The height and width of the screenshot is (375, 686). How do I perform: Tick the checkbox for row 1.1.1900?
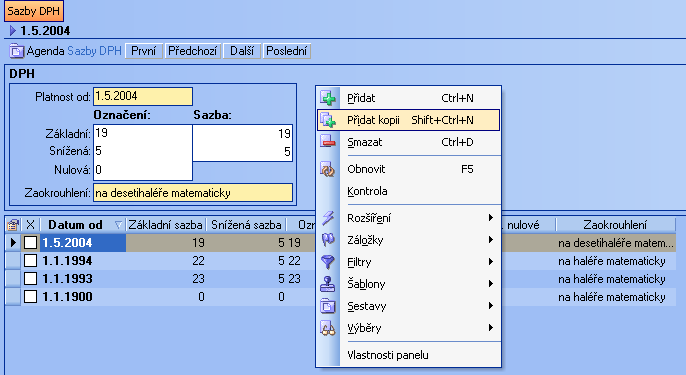point(30,297)
